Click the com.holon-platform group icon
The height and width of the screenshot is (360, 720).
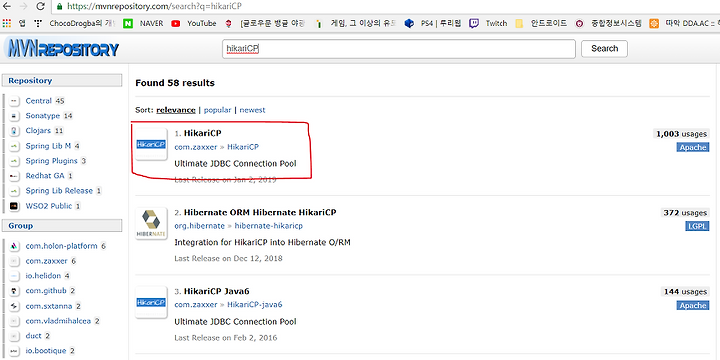click(14, 246)
